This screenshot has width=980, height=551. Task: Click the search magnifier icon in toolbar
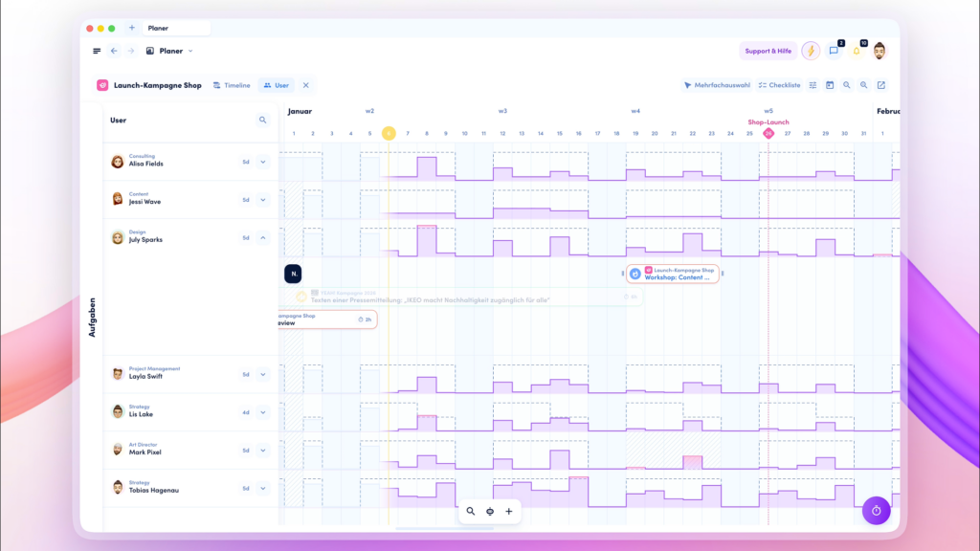(846, 85)
